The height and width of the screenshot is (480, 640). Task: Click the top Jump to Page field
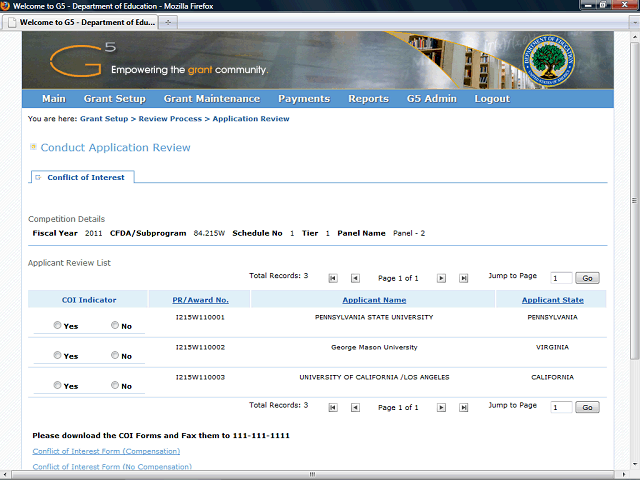tap(561, 278)
